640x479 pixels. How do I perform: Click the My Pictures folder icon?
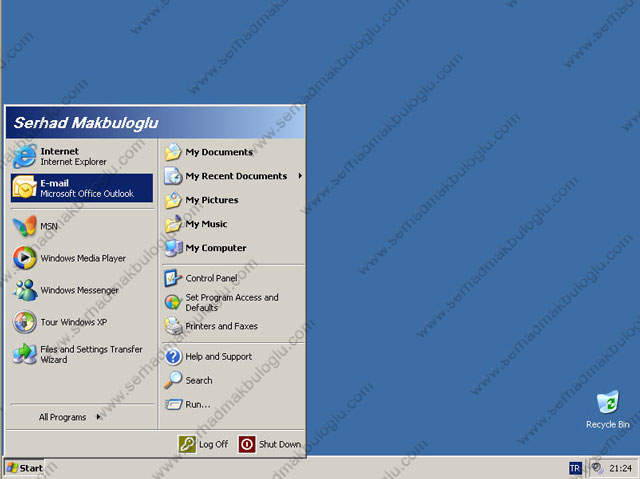pyautogui.click(x=173, y=200)
